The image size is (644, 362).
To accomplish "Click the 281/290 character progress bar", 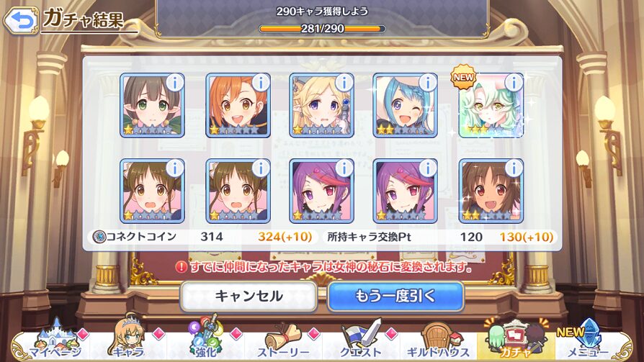I will pos(323,29).
